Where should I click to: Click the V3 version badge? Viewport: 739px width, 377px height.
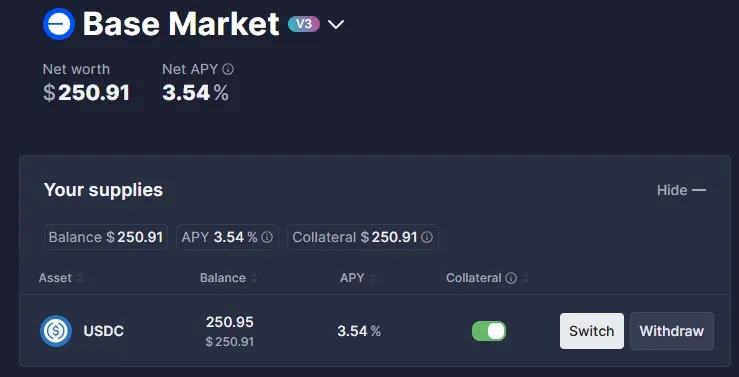tap(304, 24)
